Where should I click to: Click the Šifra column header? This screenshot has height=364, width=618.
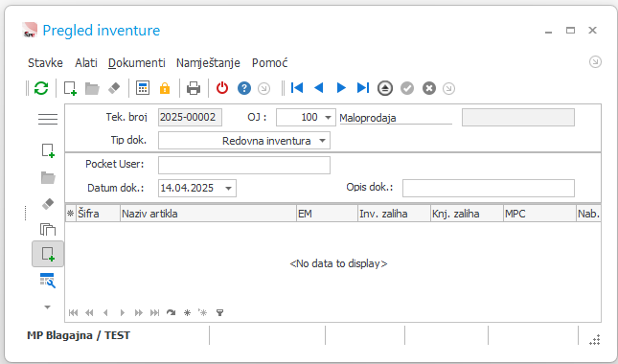[98, 214]
